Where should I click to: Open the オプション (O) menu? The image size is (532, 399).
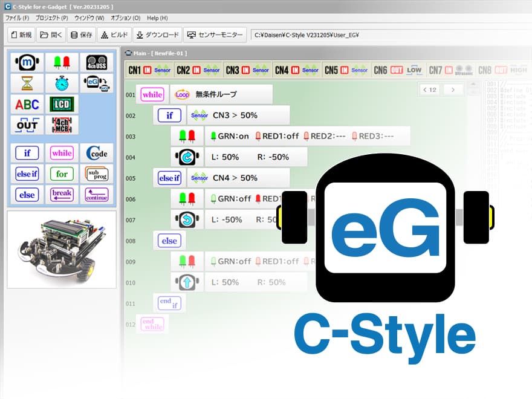[x=125, y=18]
